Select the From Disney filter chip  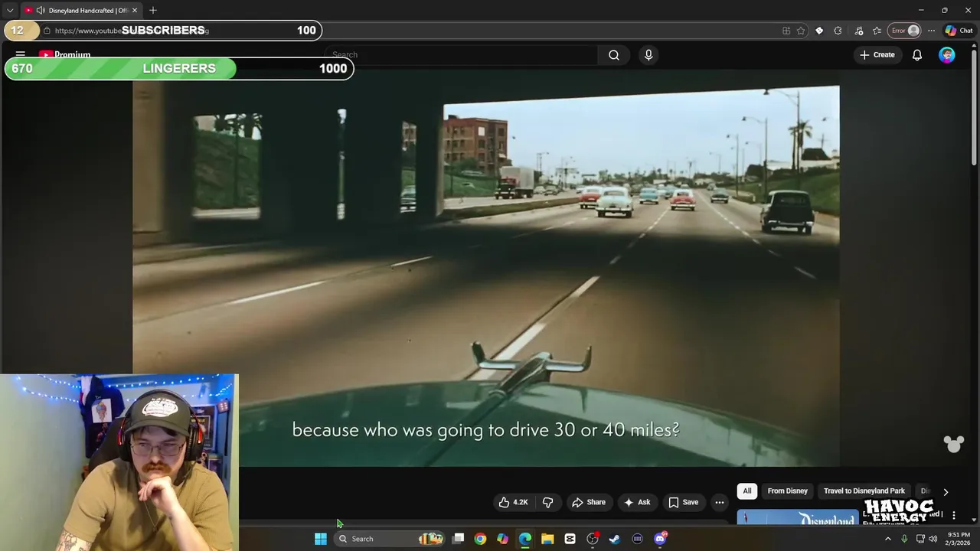point(788,491)
